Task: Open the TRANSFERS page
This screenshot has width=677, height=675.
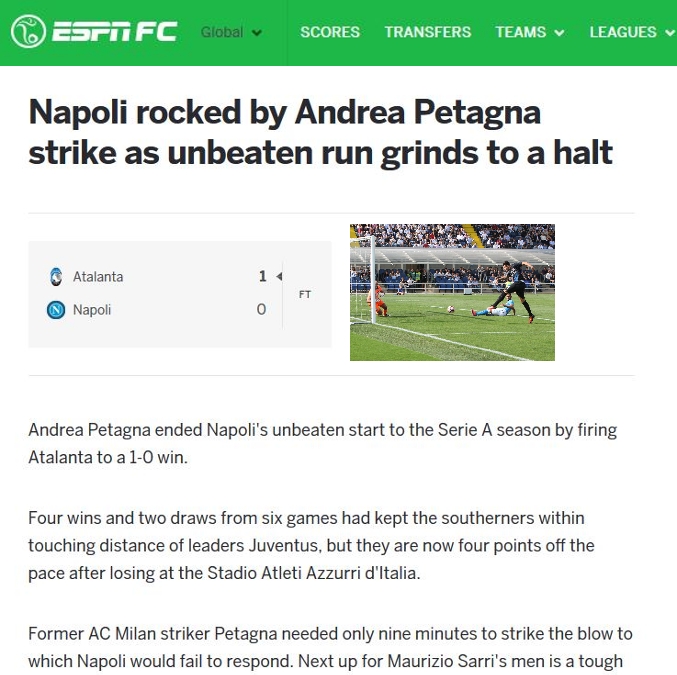Action: pos(427,32)
